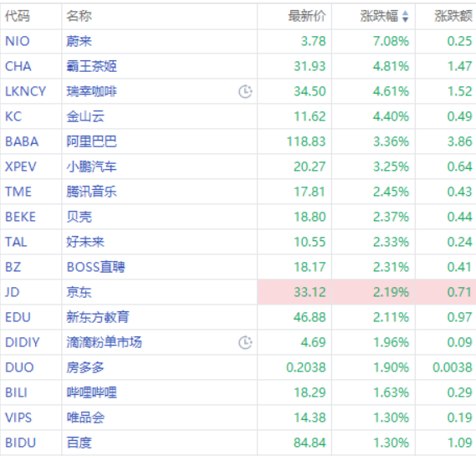Open the 腾讯音乐 stock link

(92, 192)
